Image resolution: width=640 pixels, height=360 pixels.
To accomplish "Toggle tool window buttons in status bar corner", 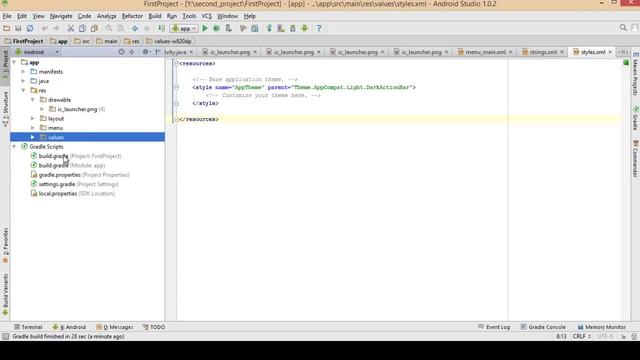I will [x=5, y=336].
